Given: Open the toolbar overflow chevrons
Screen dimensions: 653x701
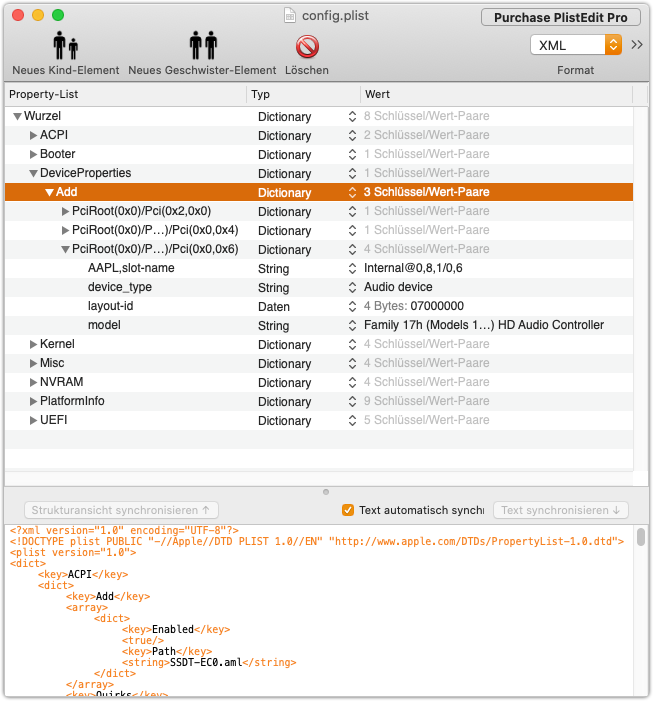Looking at the screenshot, I should 637,45.
